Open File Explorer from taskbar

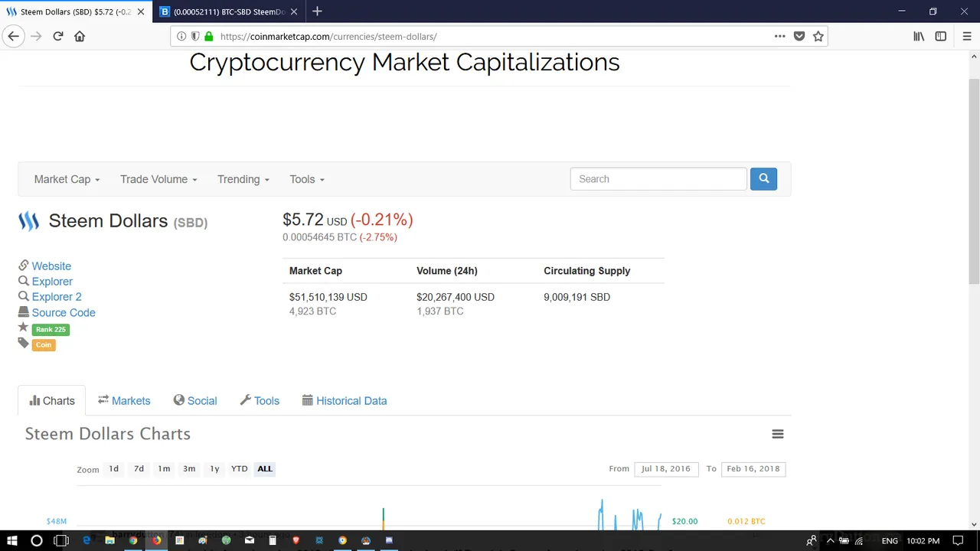[x=109, y=540]
